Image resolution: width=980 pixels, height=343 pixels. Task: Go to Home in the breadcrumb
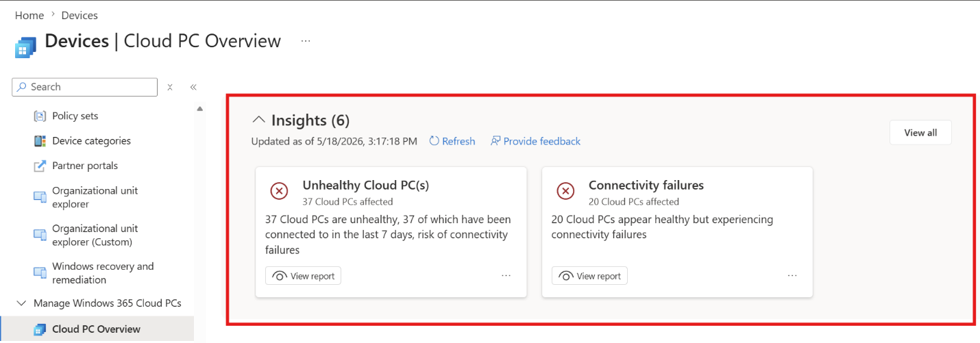[x=29, y=15]
